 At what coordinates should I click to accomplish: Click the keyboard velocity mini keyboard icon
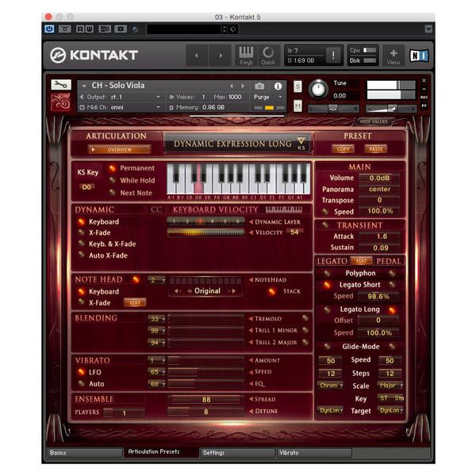(x=284, y=209)
